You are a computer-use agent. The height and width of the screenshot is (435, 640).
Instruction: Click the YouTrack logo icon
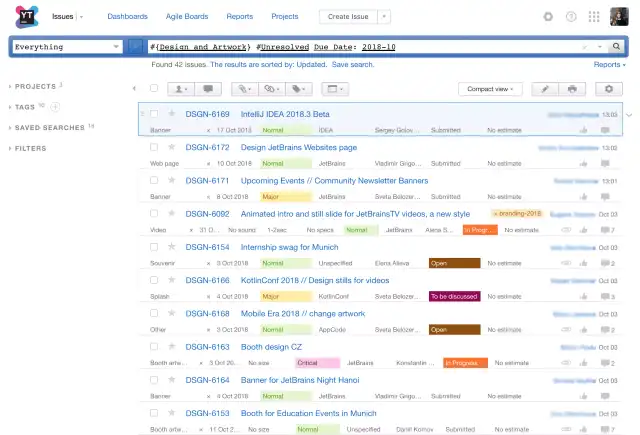[27, 17]
